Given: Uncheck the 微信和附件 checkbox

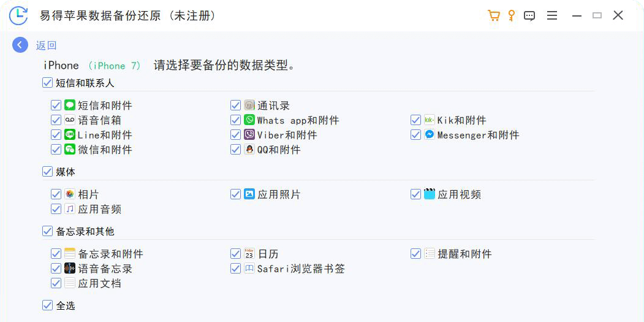Looking at the screenshot, I should [56, 149].
